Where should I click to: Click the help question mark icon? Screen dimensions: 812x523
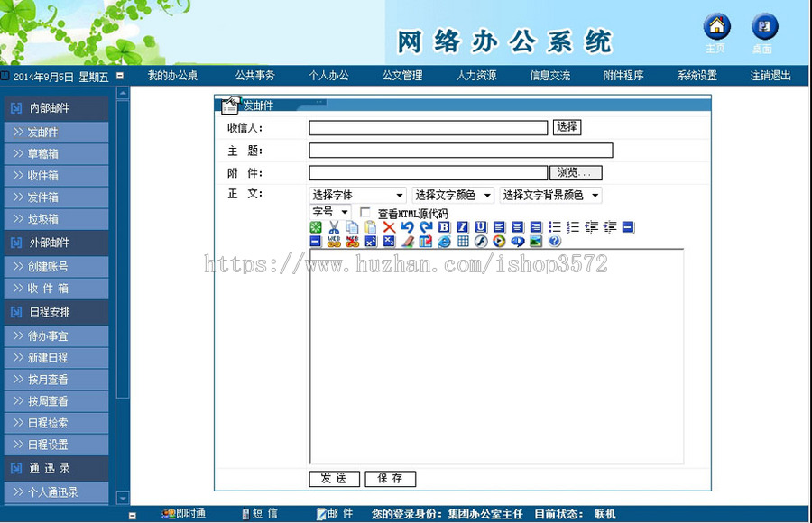[553, 240]
